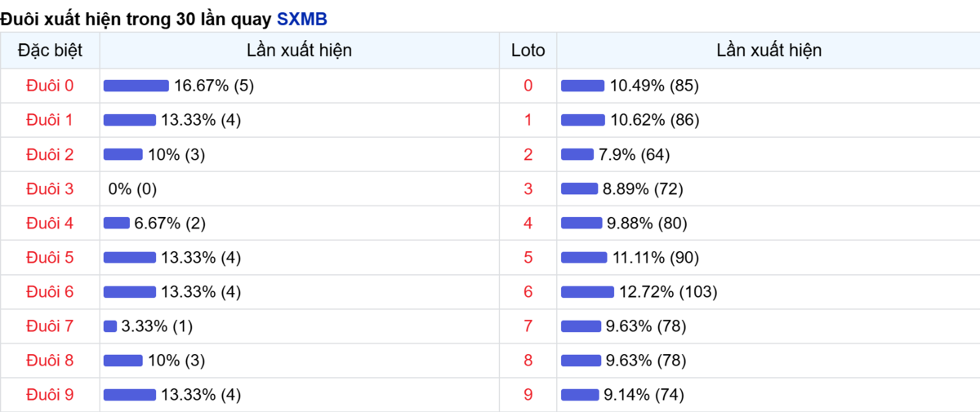Image resolution: width=980 pixels, height=412 pixels.
Task: Click the Loto 6 number
Action: (x=528, y=292)
